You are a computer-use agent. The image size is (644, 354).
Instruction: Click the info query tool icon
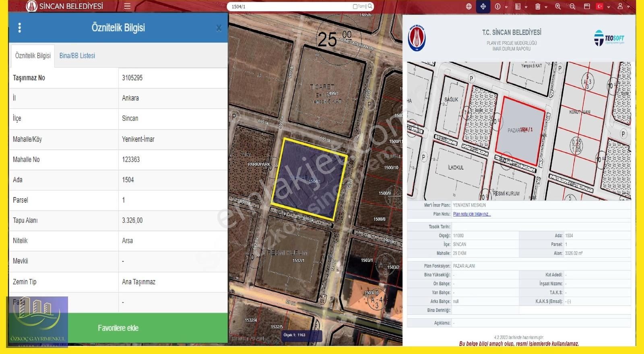tap(498, 6)
